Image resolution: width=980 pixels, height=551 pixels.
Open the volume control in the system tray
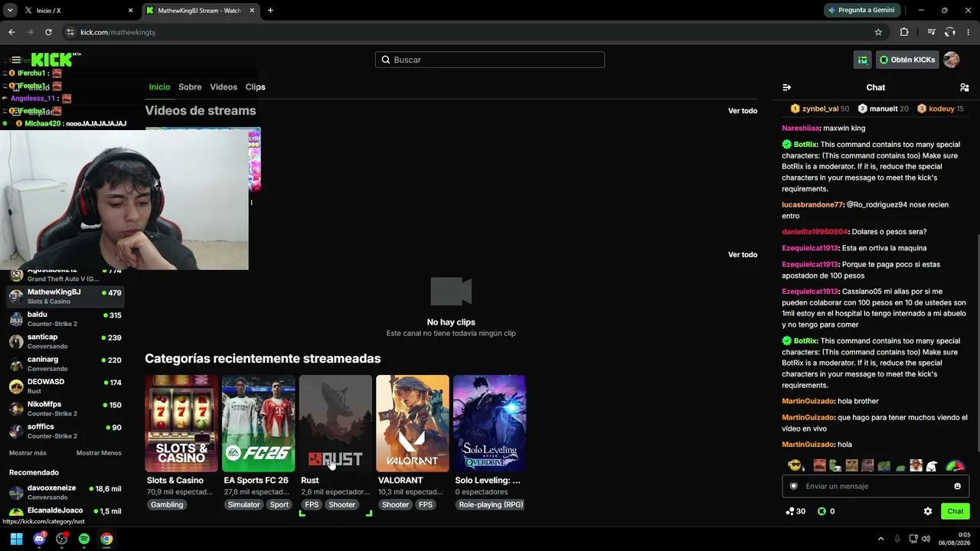pyautogui.click(x=926, y=539)
